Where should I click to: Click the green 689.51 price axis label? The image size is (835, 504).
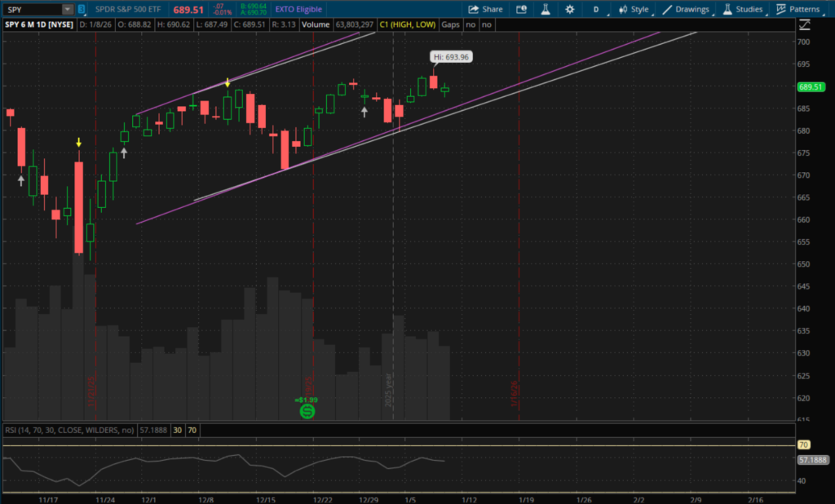tap(811, 87)
